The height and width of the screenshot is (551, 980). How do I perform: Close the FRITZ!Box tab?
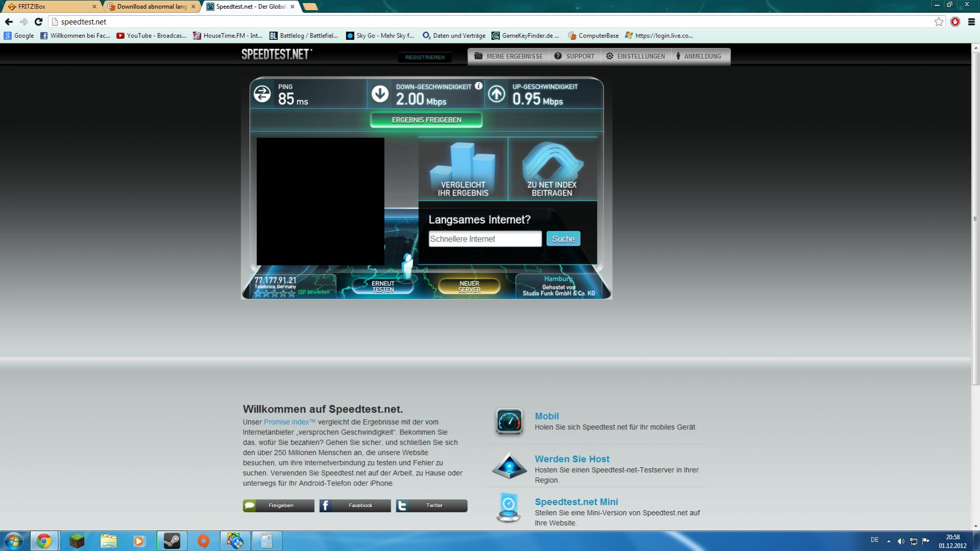(x=94, y=7)
